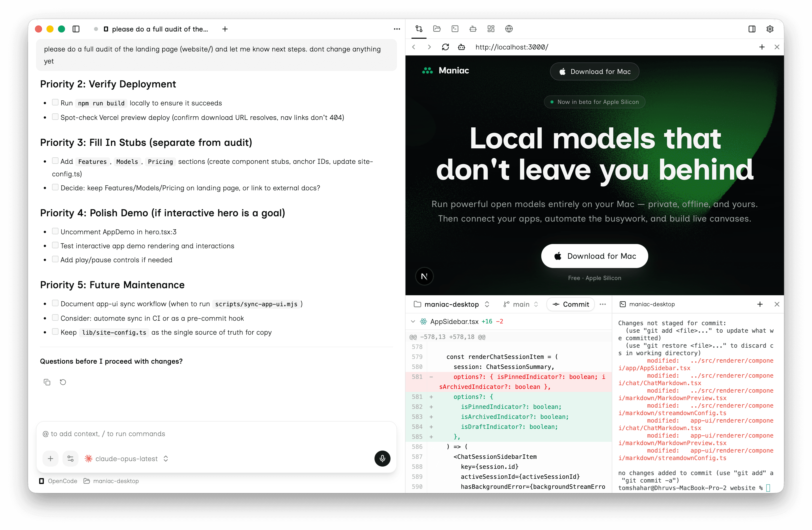Click 'Questions before I proceed with changes?' text
Image resolution: width=812 pixels, height=530 pixels.
tap(111, 361)
